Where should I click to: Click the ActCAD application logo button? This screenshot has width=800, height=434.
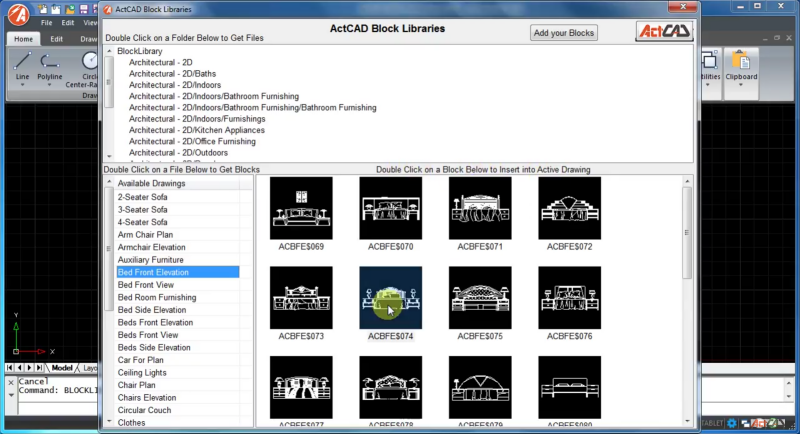coord(18,15)
